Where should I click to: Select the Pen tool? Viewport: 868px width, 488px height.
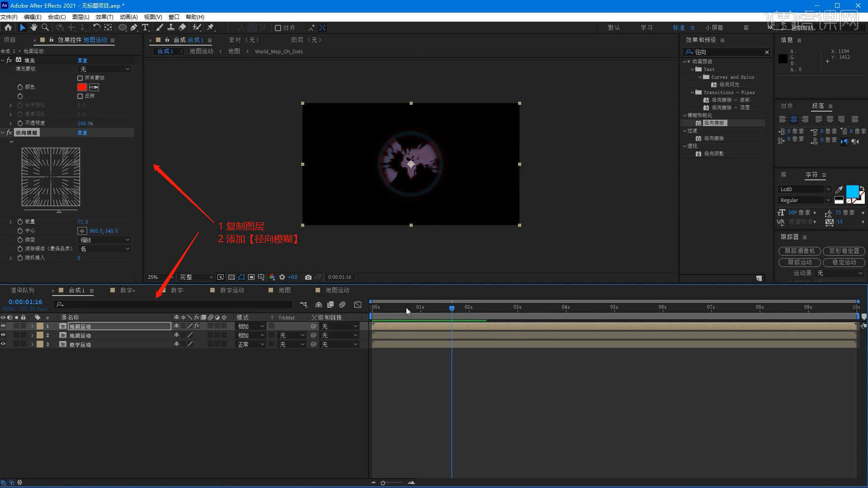(134, 28)
